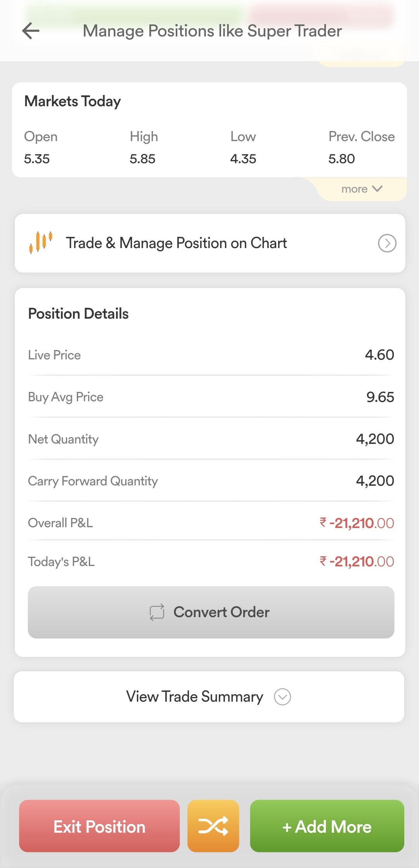Select the Buy Avg Price row
Screen dimensions: 419x868
point(211,397)
